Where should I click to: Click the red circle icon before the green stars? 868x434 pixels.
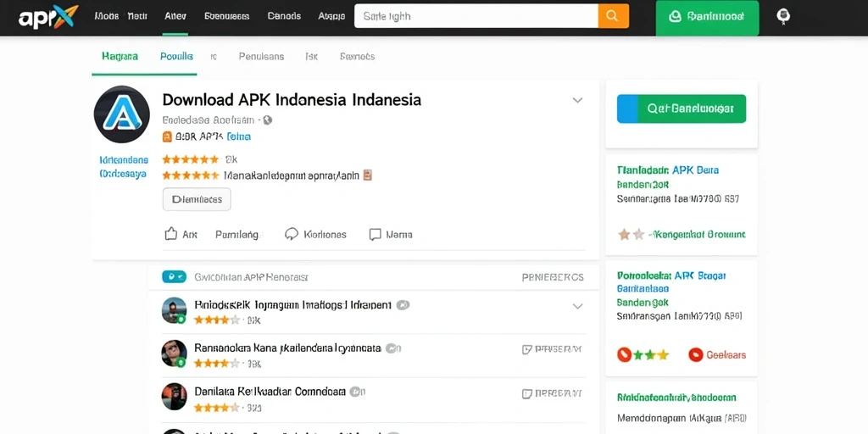click(x=625, y=354)
